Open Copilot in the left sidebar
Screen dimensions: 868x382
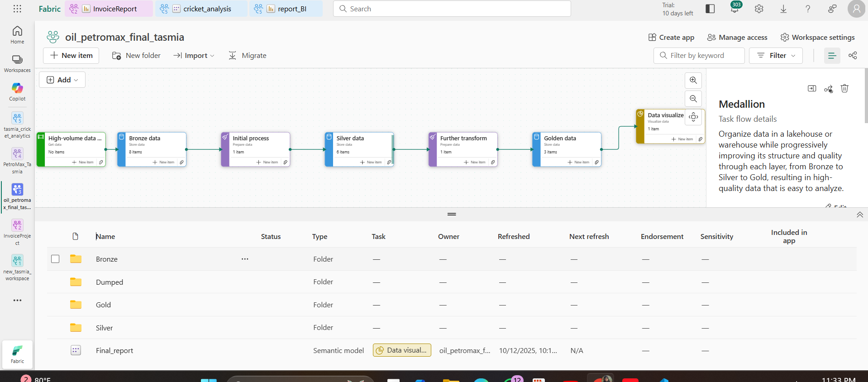17,91
